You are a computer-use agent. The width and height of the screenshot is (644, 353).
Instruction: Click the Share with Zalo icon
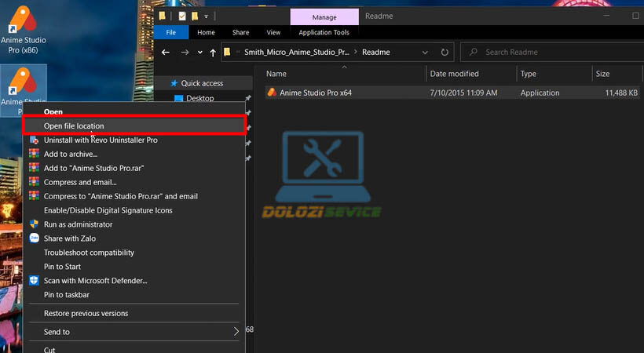34,238
